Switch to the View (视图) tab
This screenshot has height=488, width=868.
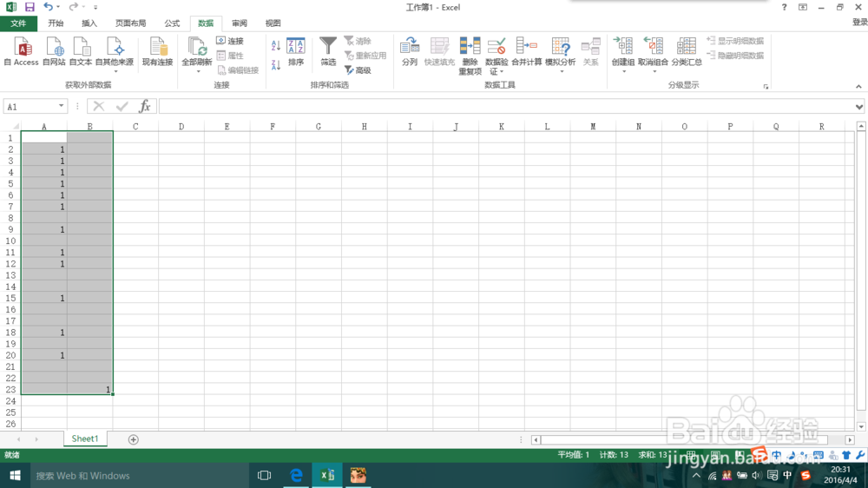(x=273, y=23)
